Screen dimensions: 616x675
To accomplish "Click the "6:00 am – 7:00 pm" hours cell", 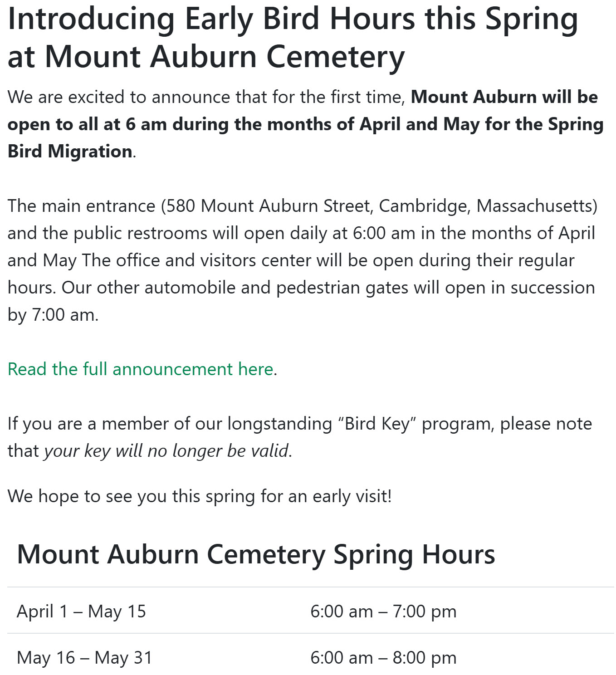I will click(383, 611).
